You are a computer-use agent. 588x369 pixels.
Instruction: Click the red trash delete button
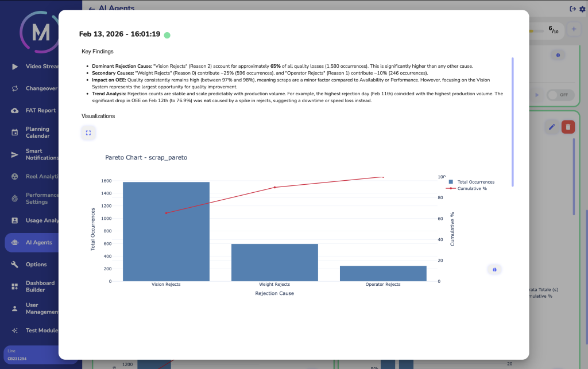(x=567, y=126)
